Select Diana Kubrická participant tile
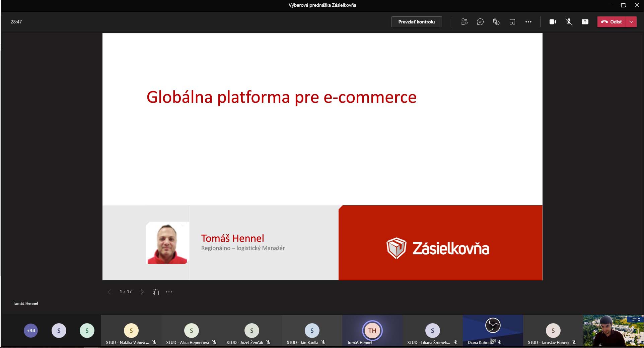 coord(493,330)
